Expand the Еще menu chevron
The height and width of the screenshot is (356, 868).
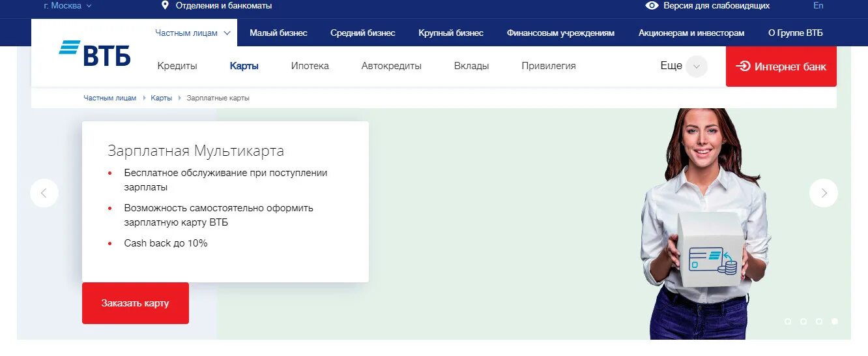pyautogui.click(x=697, y=67)
